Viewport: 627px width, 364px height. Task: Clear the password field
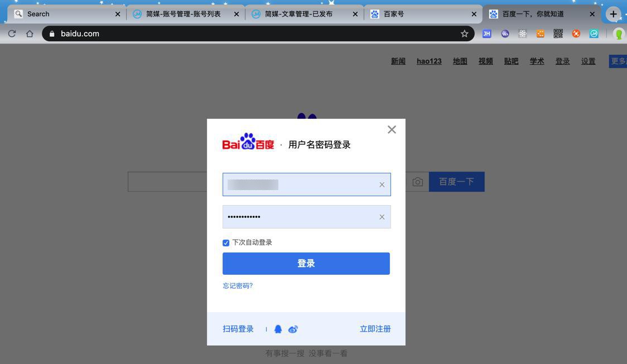coord(382,217)
